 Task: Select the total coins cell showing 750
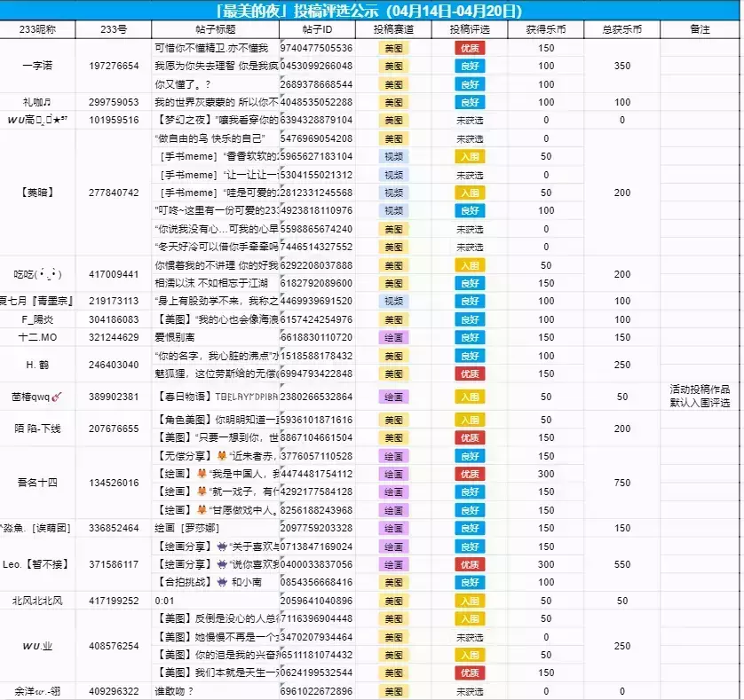[x=621, y=483]
